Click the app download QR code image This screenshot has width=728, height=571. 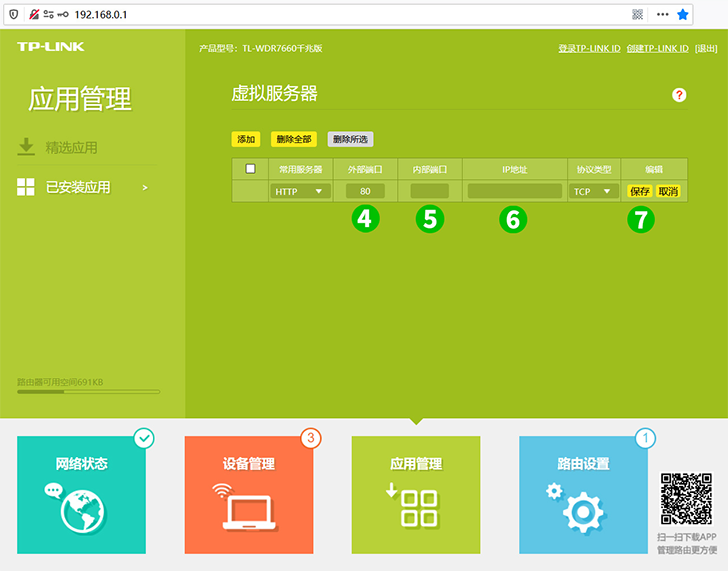coord(686,499)
